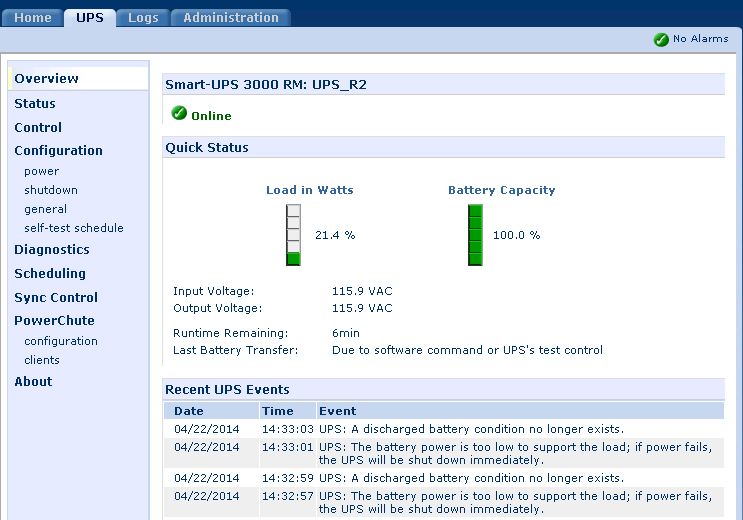Click the event message at 14:32:57
Image resolution: width=743 pixels, height=520 pixels.
coord(516,502)
